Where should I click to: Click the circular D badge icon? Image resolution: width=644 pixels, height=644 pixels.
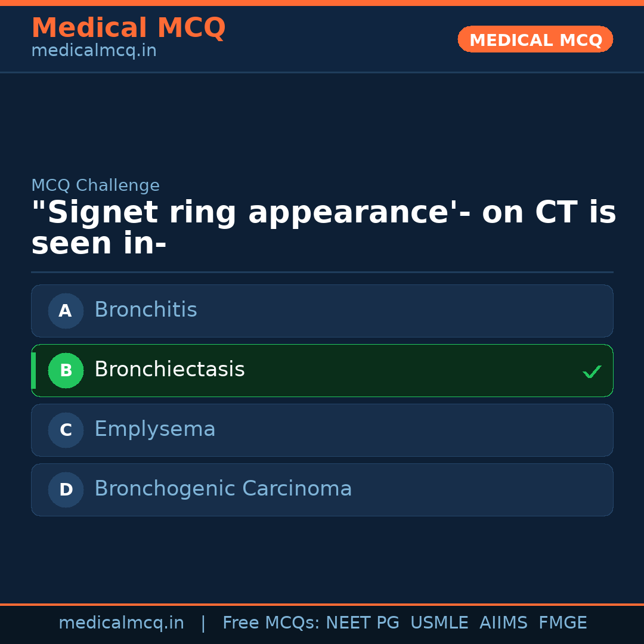tap(66, 490)
